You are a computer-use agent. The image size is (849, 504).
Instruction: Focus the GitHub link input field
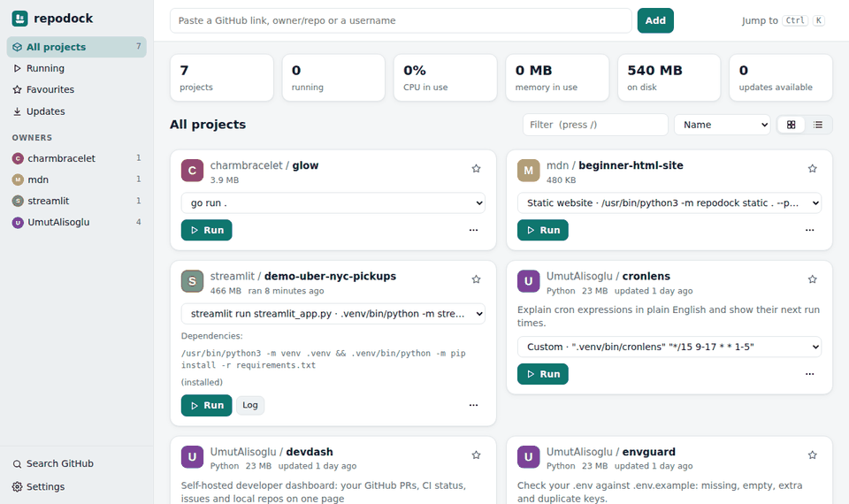[x=401, y=20]
